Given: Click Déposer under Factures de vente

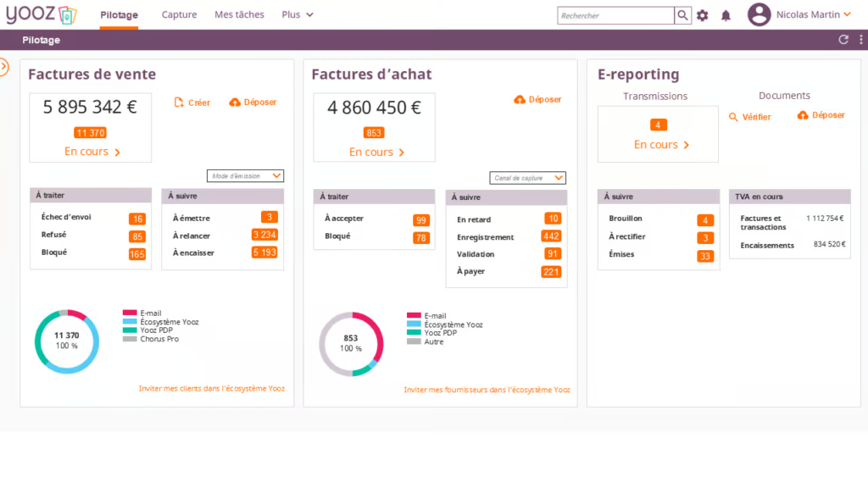Looking at the screenshot, I should (x=253, y=103).
